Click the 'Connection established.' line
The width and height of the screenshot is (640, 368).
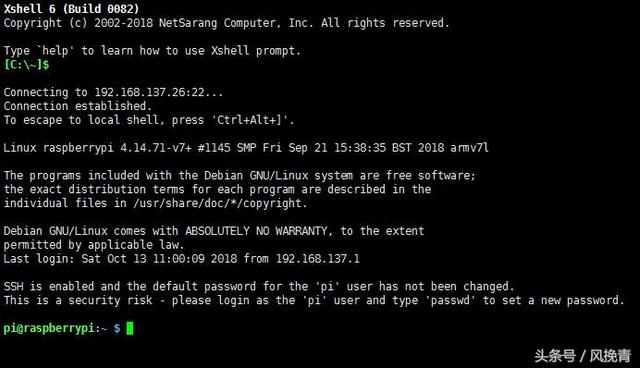[x=78, y=106]
